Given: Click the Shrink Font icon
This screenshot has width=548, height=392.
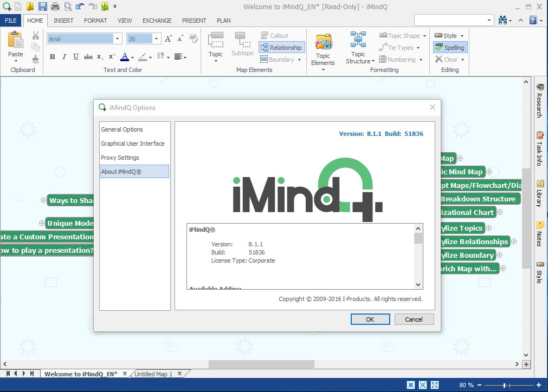Looking at the screenshot, I should tap(180, 39).
